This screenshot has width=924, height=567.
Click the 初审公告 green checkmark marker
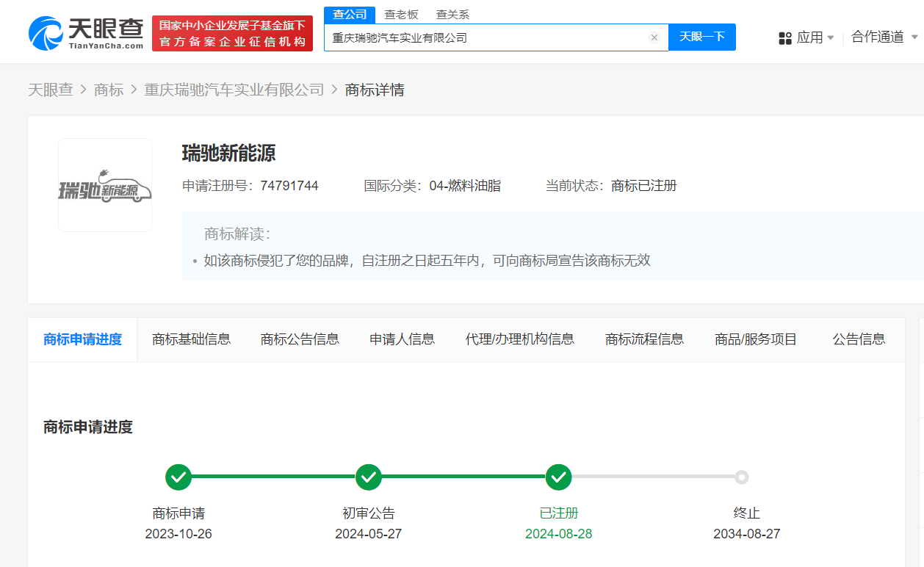coord(369,477)
